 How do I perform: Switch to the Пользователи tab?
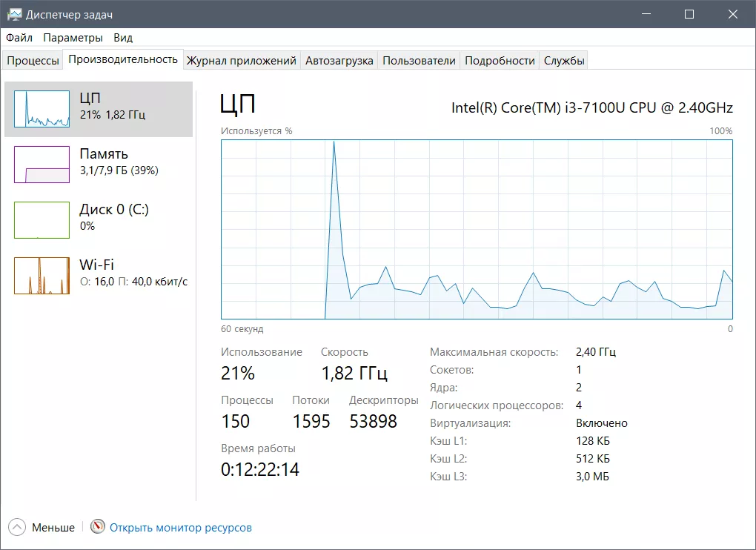[x=419, y=61]
